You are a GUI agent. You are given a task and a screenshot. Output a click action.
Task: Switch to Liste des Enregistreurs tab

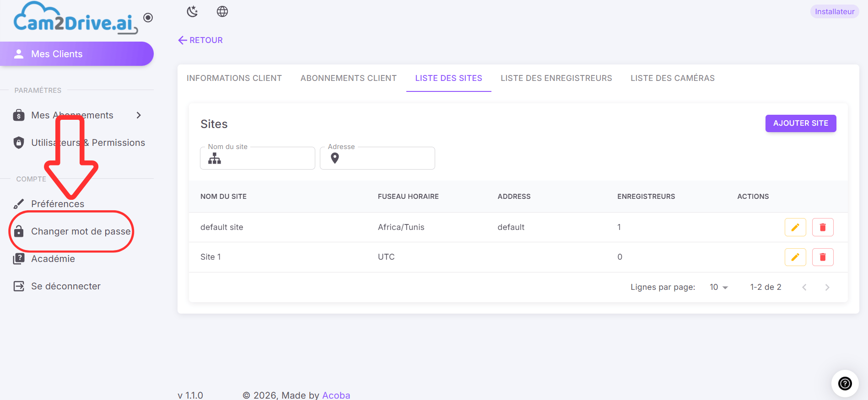[x=556, y=78]
